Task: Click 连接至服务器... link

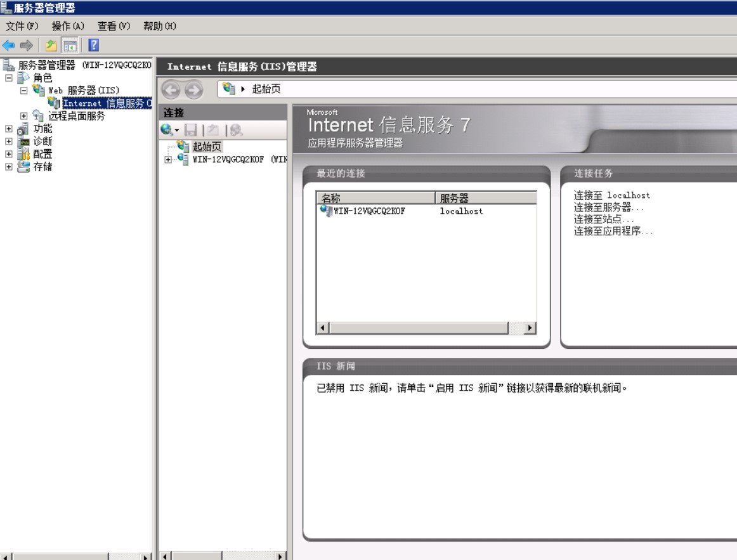Action: click(608, 207)
